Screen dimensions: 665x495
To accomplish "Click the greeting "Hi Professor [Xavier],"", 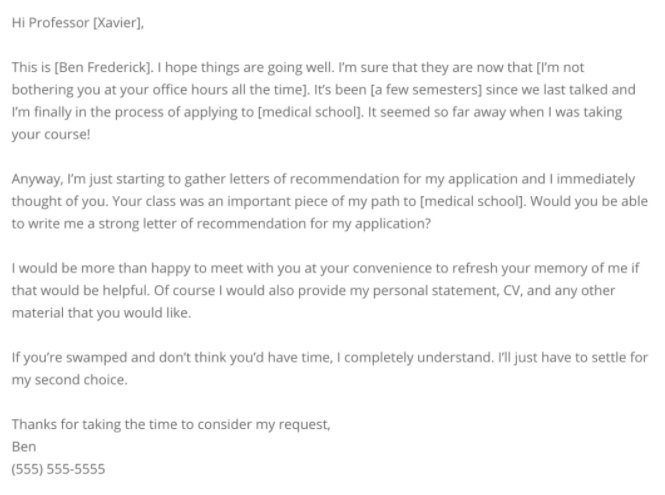I will point(78,23).
